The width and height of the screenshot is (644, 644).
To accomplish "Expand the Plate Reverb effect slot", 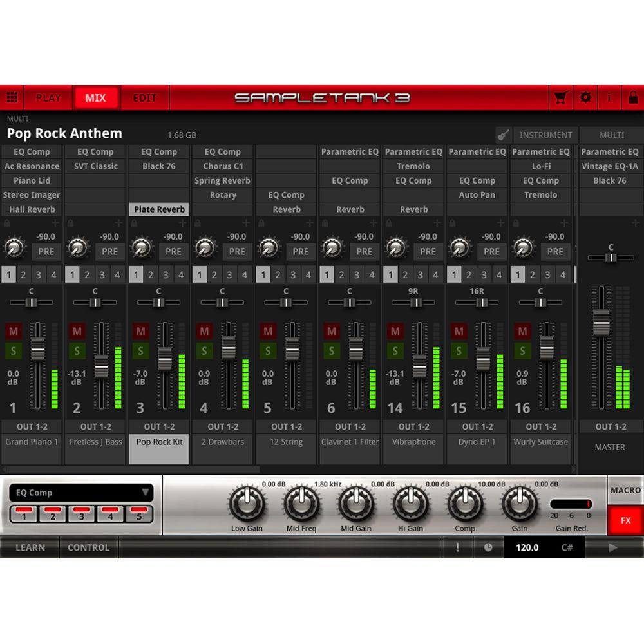I will click(159, 209).
